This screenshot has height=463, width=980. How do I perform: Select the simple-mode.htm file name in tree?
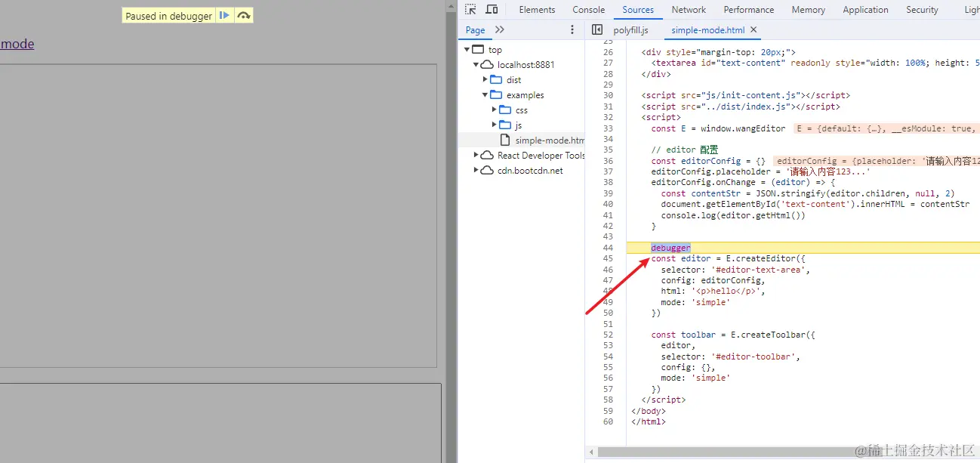tap(550, 140)
